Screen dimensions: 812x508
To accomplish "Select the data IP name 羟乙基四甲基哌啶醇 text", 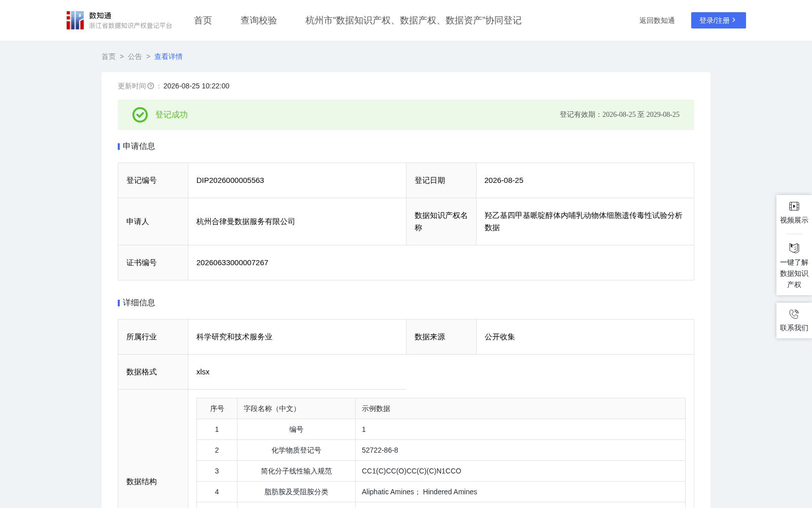I will pos(584,221).
